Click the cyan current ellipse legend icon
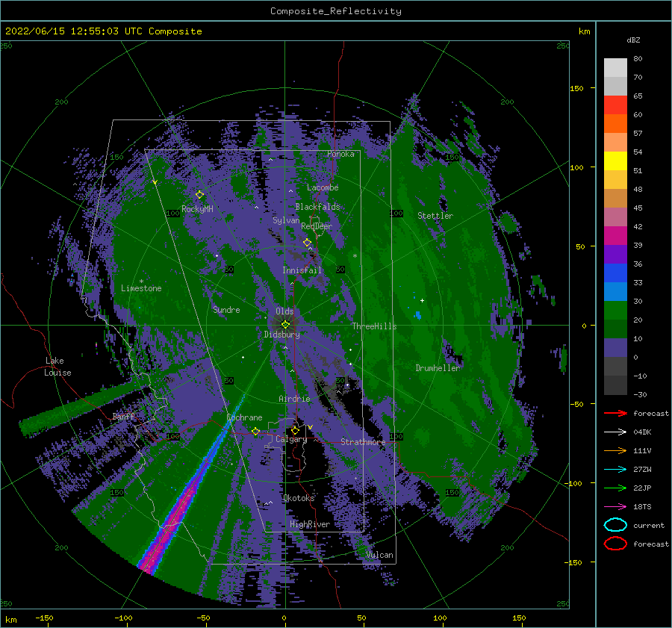The height and width of the screenshot is (628, 672). (x=615, y=525)
